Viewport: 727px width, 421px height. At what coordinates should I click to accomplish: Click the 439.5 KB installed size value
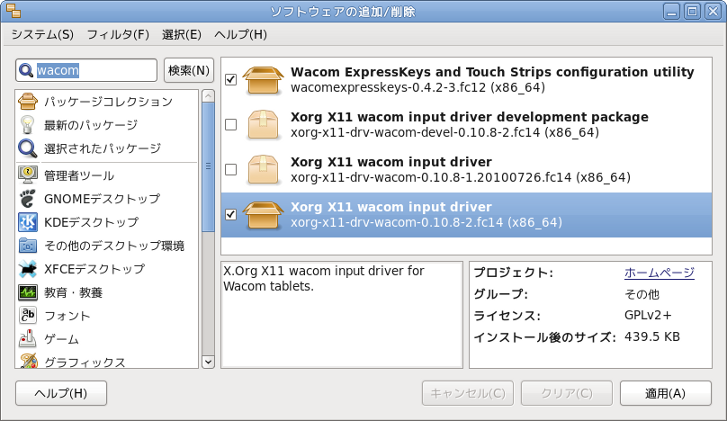[x=652, y=337]
